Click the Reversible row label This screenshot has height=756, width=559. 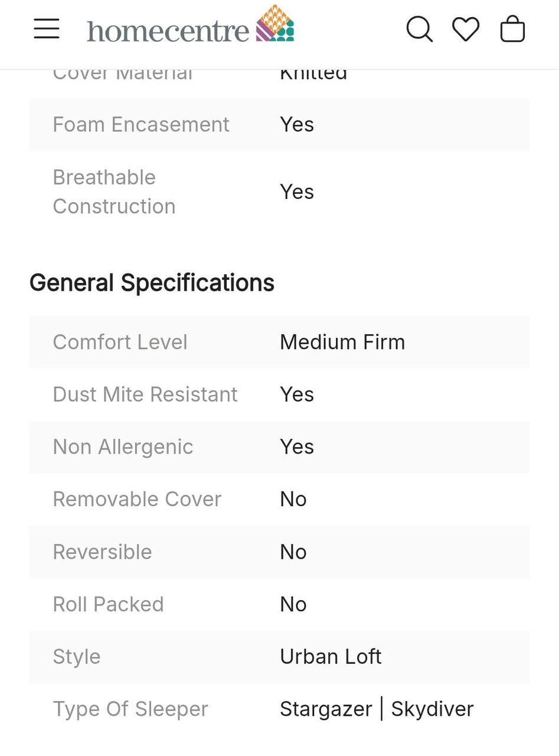[x=102, y=552]
